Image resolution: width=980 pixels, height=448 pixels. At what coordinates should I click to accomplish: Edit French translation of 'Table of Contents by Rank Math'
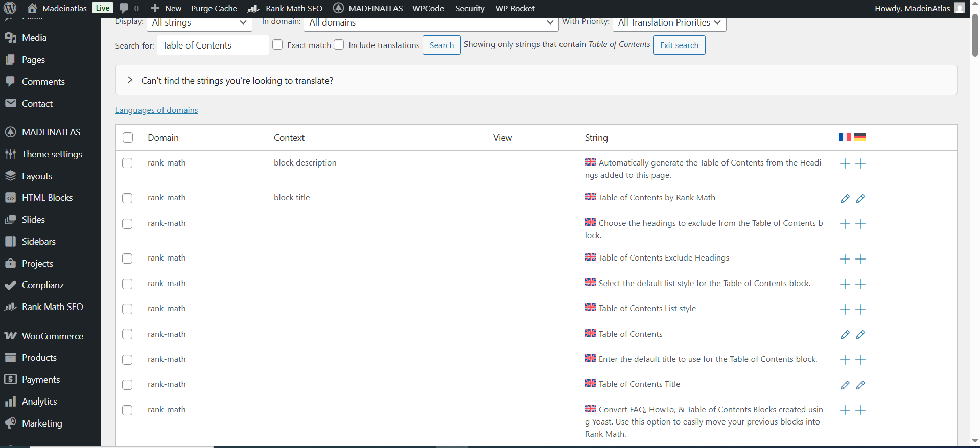pyautogui.click(x=845, y=198)
